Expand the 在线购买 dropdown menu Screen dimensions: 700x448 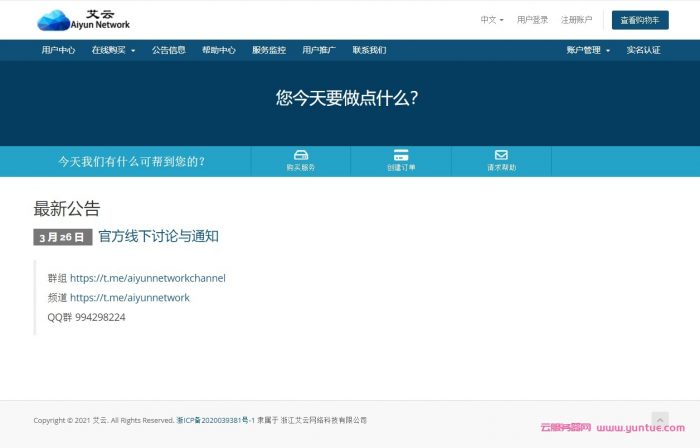[114, 50]
